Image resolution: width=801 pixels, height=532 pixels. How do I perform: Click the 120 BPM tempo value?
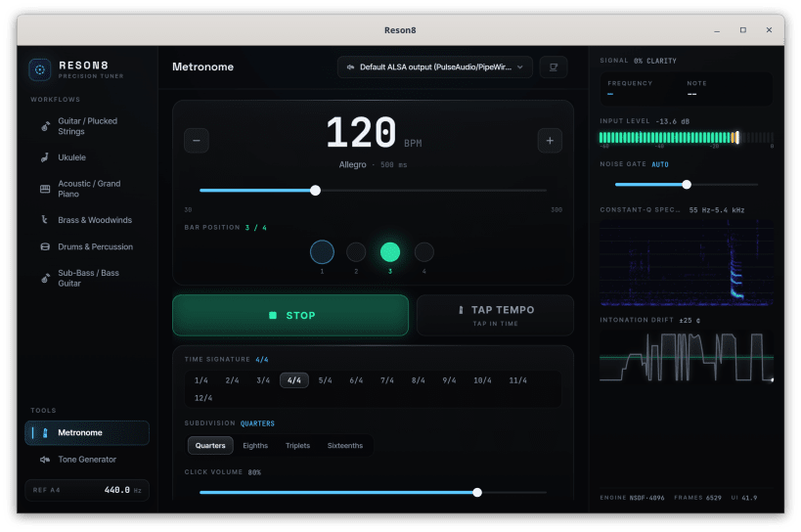(x=361, y=133)
